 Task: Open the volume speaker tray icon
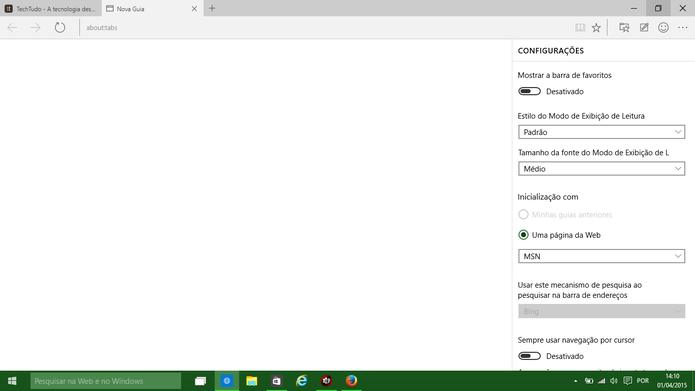[x=614, y=381]
